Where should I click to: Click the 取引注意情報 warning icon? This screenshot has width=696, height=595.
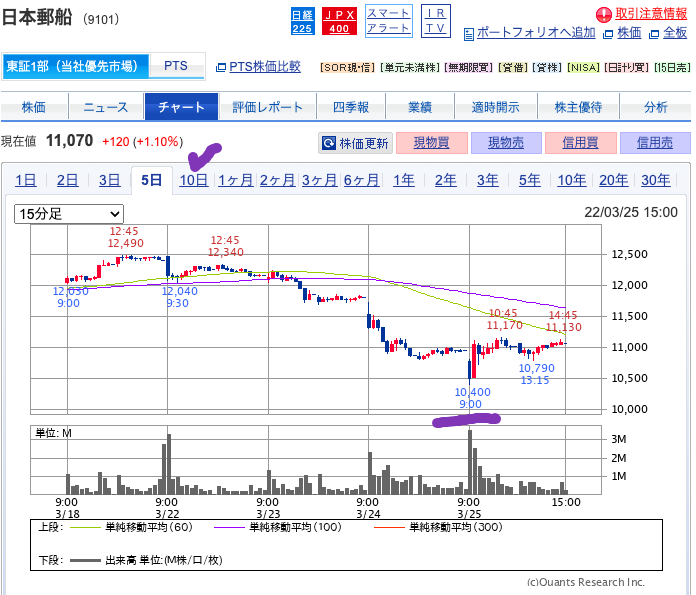604,15
